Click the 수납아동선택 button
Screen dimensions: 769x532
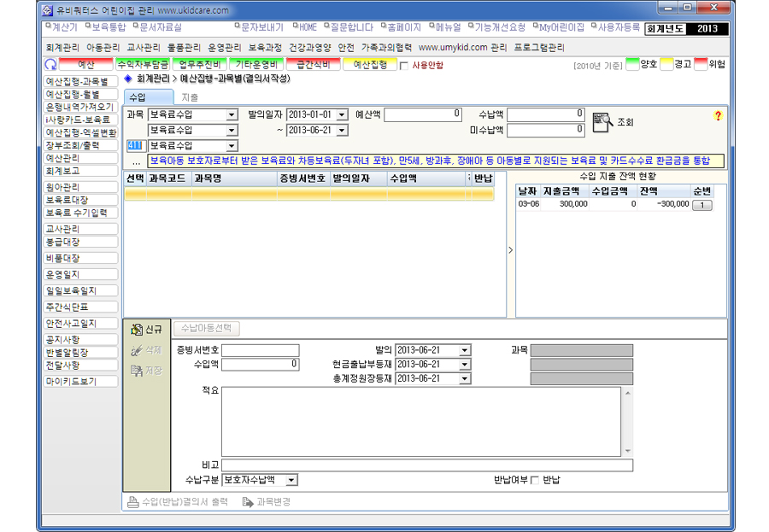[207, 329]
